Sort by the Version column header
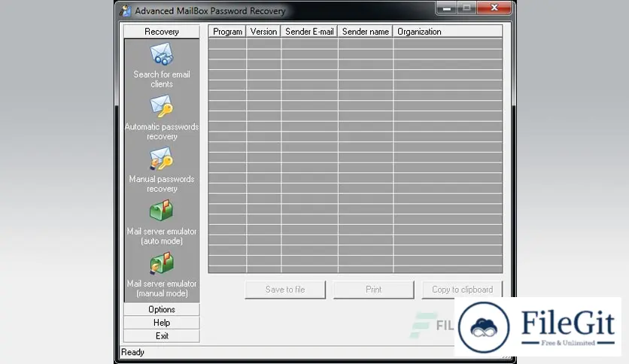Screen dimensions: 629x364 coord(263,32)
